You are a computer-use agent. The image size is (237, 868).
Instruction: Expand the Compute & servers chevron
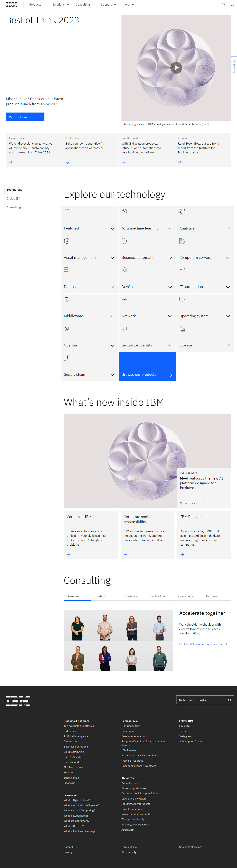click(x=228, y=258)
